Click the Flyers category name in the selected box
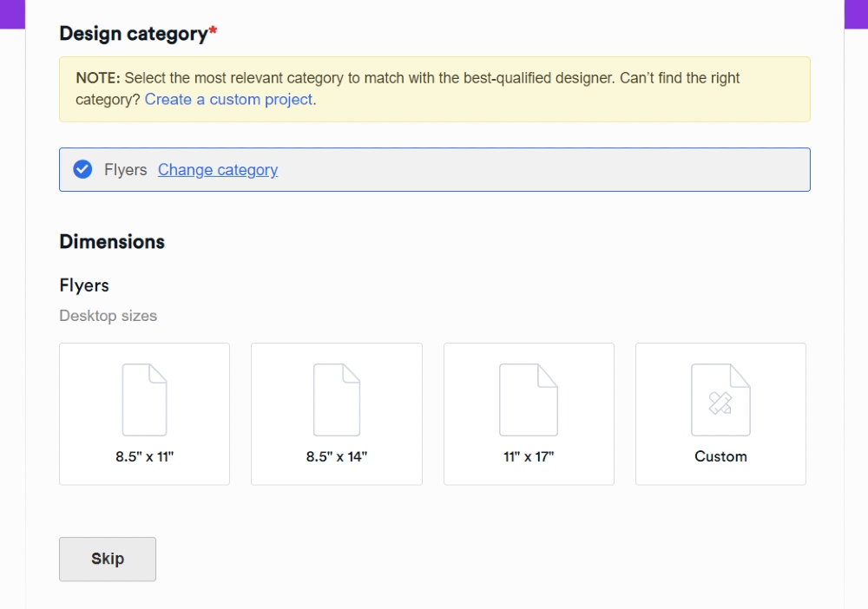The width and height of the screenshot is (868, 609). click(126, 170)
